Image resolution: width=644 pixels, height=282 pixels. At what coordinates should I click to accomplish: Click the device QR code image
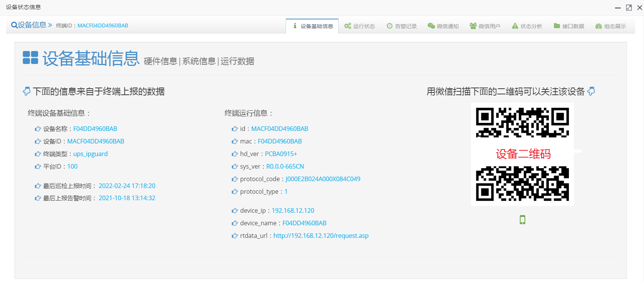[523, 154]
